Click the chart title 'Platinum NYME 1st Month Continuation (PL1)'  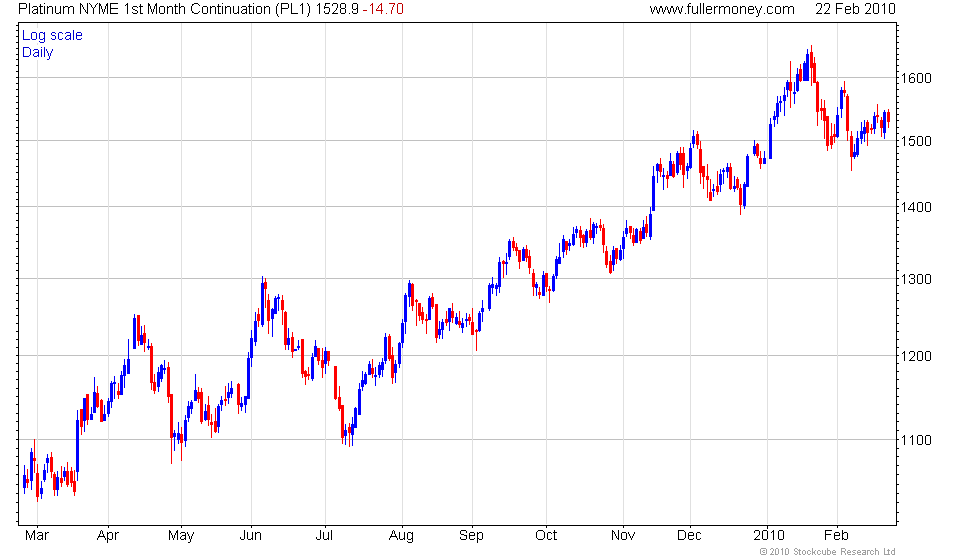click(164, 9)
